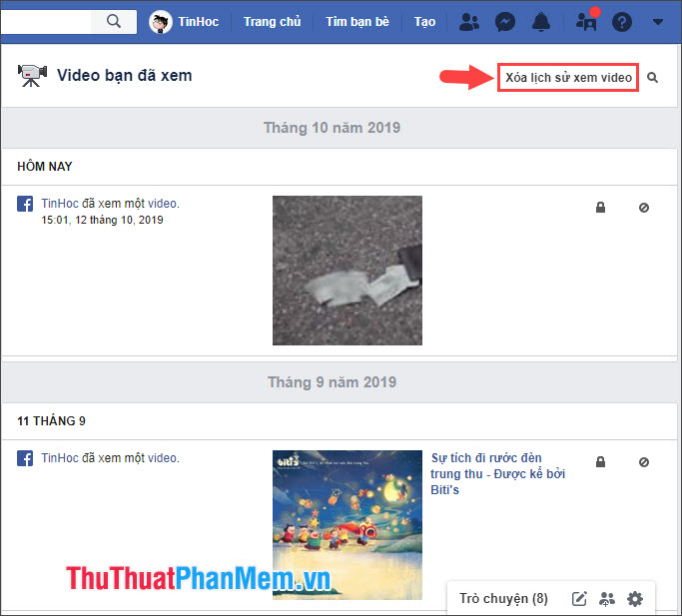Create new group icon in chat bar
The width and height of the screenshot is (682, 616).
coord(607,599)
